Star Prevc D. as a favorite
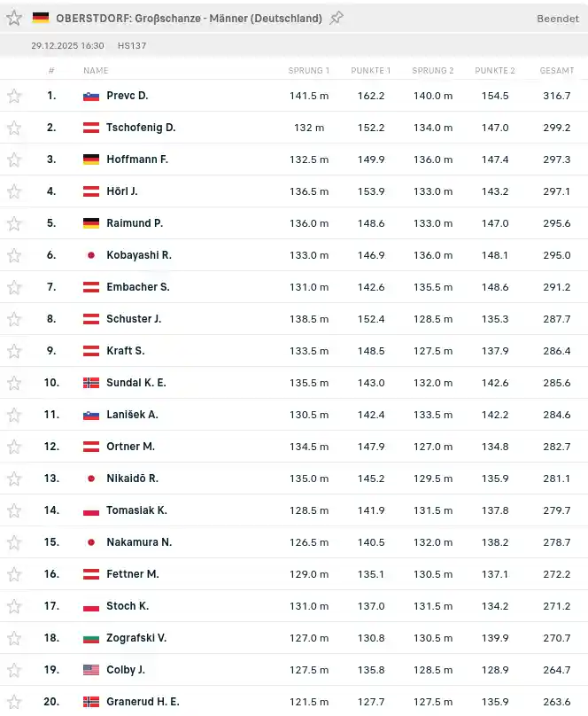The height and width of the screenshot is (716, 588). (x=14, y=96)
